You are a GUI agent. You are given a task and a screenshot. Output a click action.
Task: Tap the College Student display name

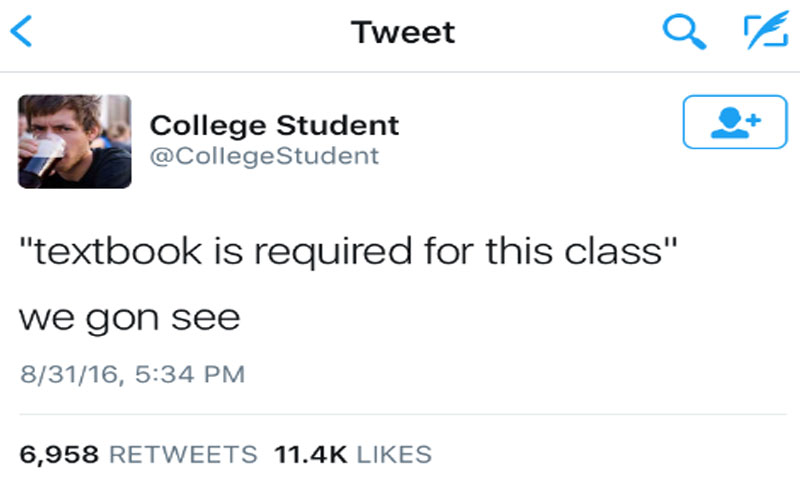coord(274,126)
